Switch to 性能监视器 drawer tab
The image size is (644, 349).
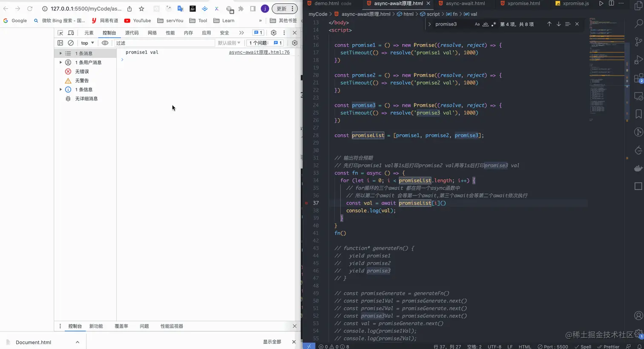(172, 326)
